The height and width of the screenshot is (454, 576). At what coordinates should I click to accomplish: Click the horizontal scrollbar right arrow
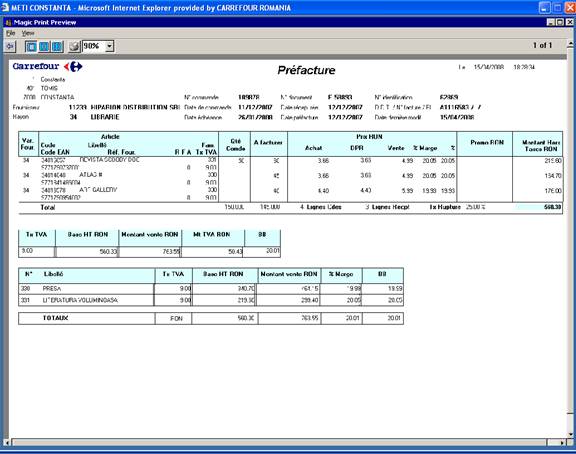[x=562, y=443]
